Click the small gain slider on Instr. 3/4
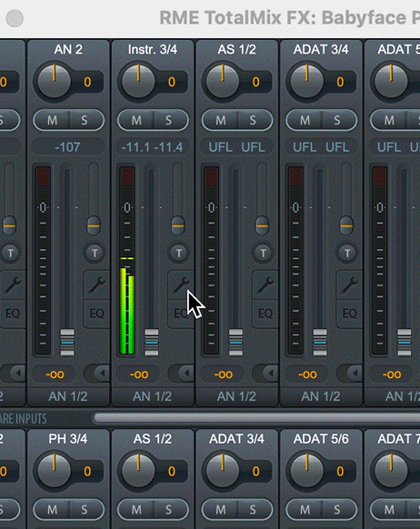 pyautogui.click(x=178, y=225)
